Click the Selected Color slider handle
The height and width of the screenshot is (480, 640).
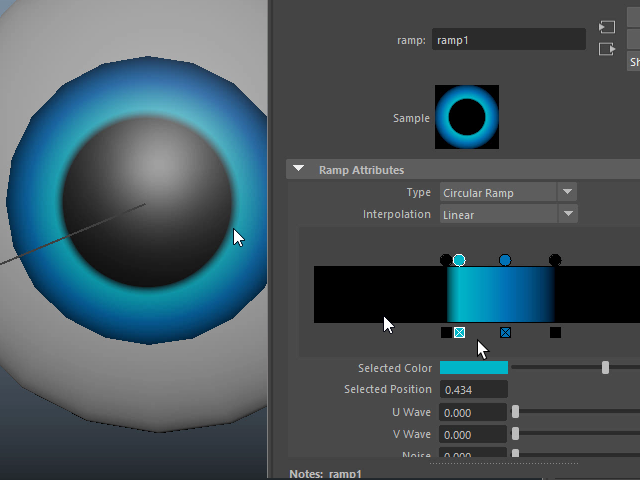(605, 368)
